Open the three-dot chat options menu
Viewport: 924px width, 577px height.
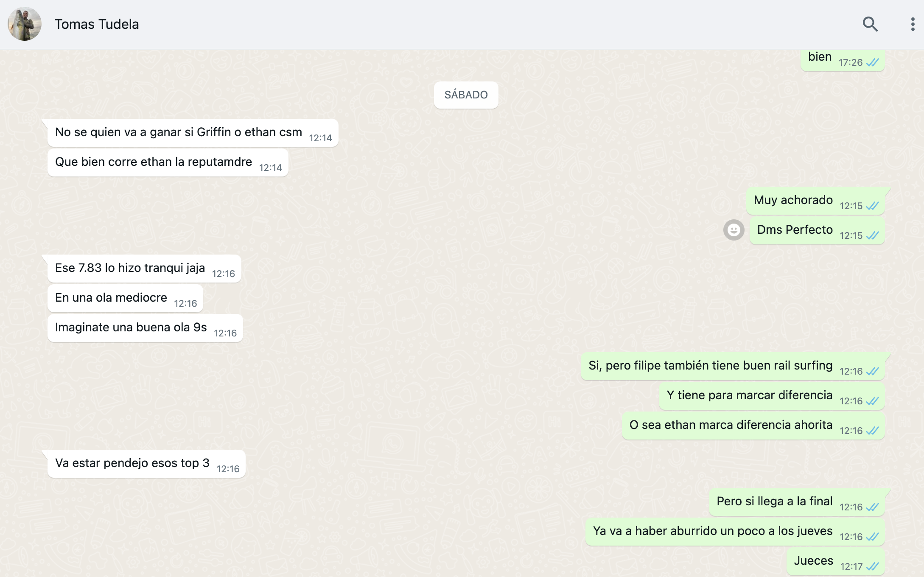coord(913,24)
